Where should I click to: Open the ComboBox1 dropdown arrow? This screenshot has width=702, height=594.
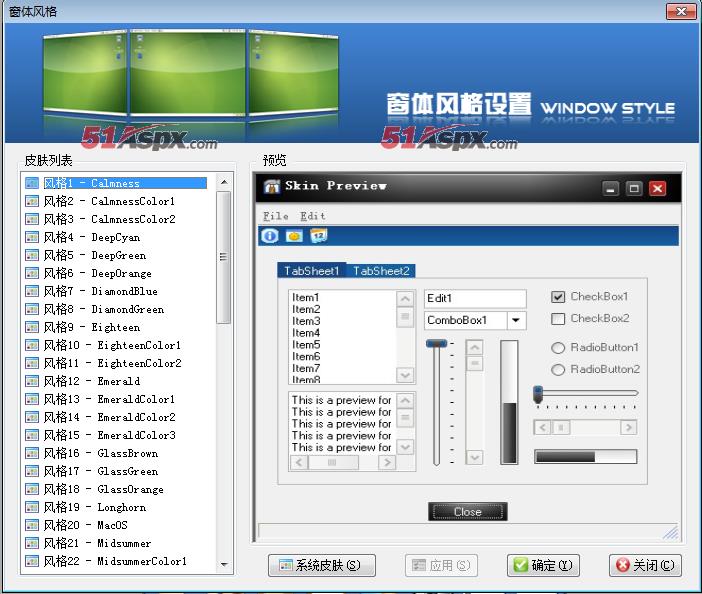[x=516, y=321]
